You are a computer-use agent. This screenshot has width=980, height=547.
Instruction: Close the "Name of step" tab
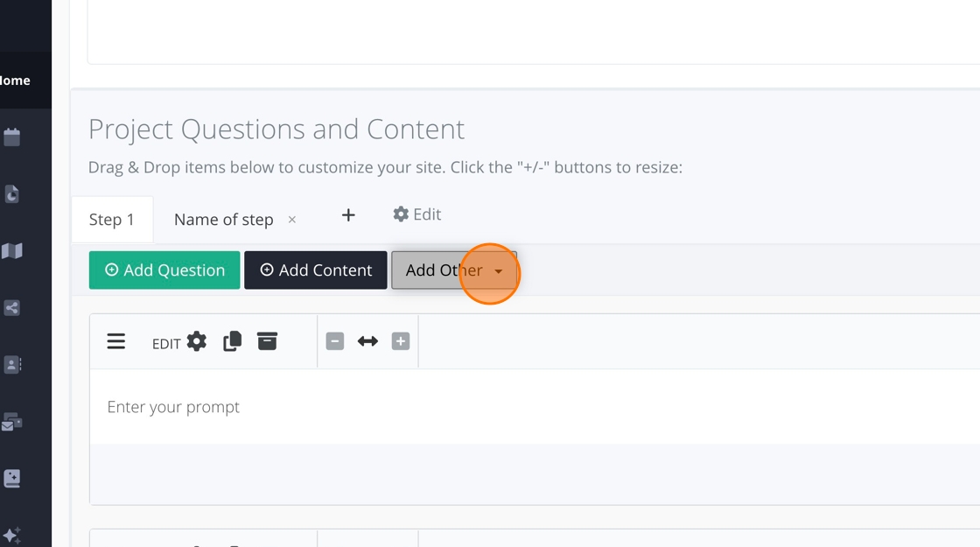click(292, 220)
